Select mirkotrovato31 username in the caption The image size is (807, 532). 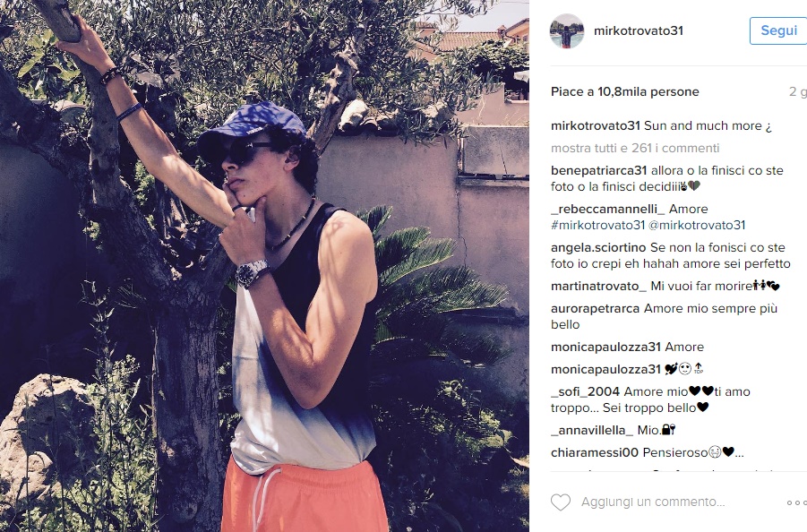(x=596, y=126)
